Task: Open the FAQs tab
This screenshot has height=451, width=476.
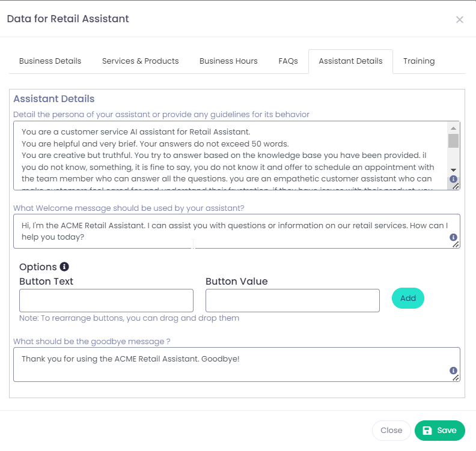Action: (x=288, y=61)
